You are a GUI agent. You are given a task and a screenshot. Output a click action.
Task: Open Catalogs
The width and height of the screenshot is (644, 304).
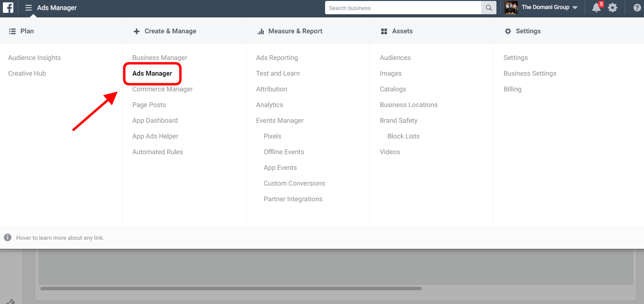(393, 89)
